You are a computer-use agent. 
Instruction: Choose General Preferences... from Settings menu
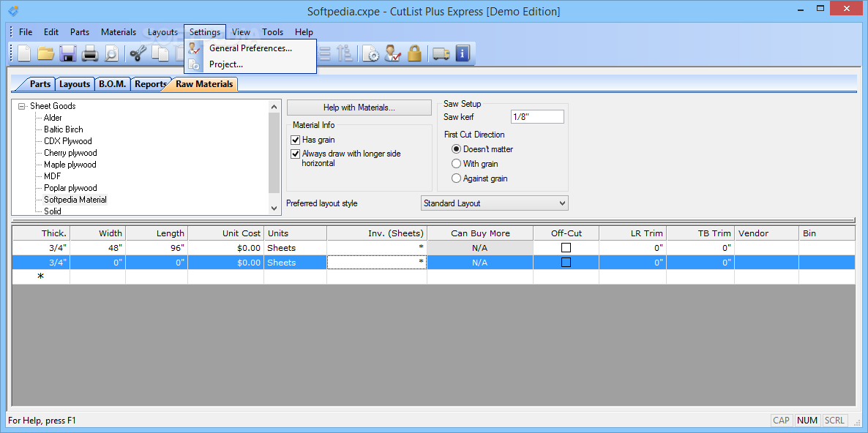click(x=250, y=48)
